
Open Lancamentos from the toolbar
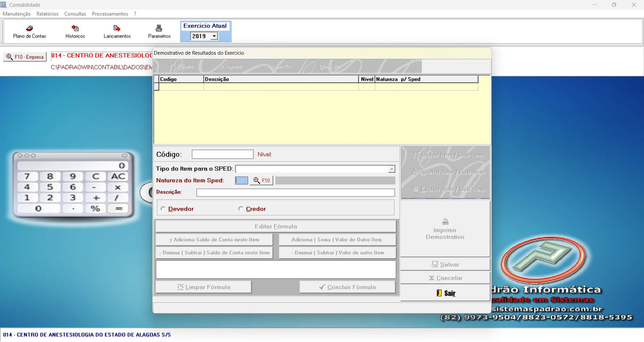coord(117,29)
